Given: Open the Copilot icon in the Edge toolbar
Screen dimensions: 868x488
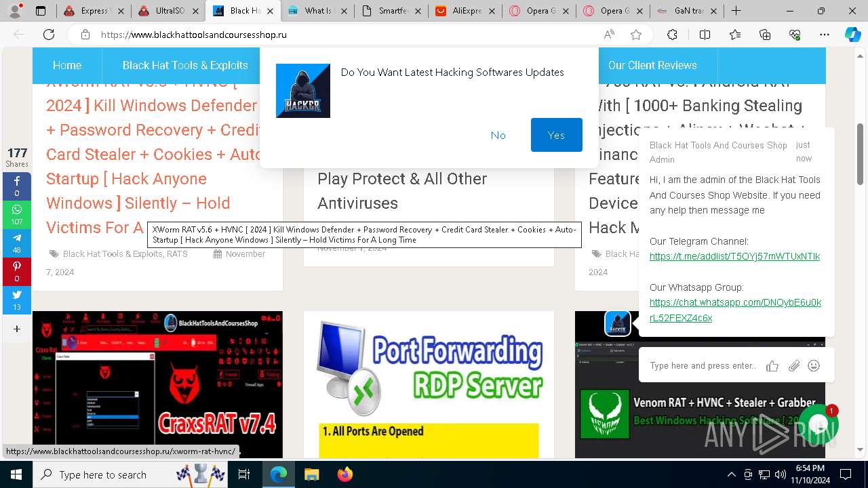Looking at the screenshot, I should point(852,35).
